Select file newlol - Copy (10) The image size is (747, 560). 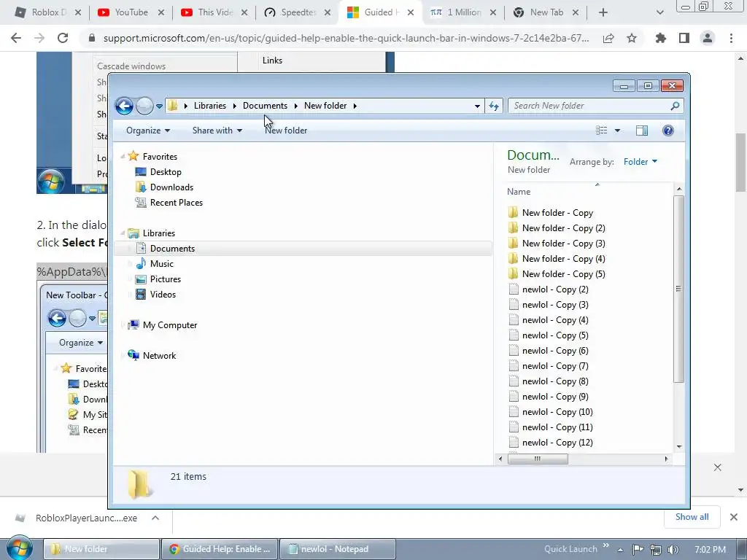pos(557,412)
